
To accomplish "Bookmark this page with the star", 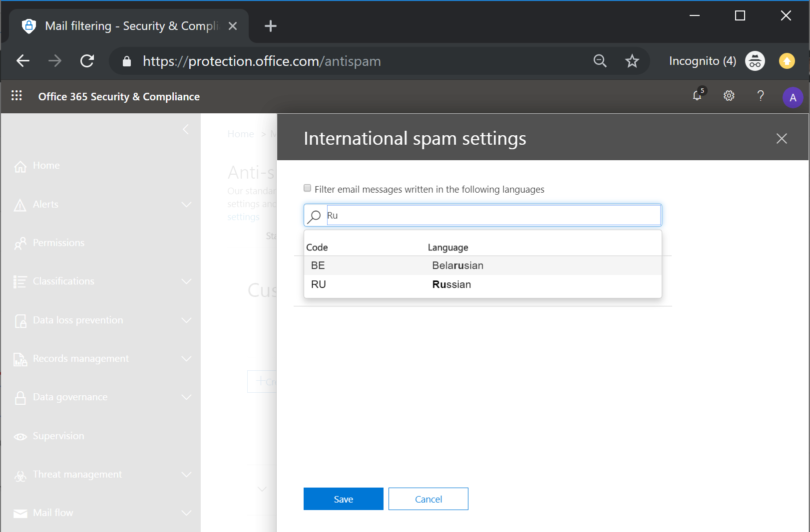I will click(x=632, y=61).
